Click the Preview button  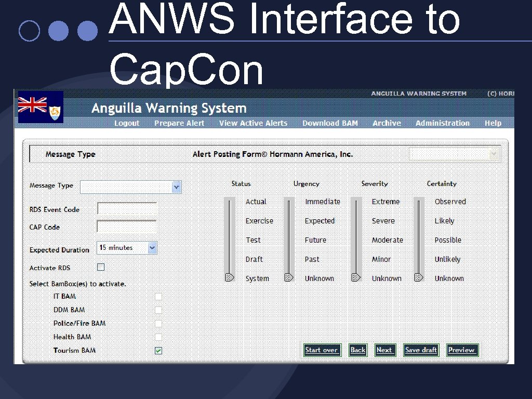click(x=462, y=350)
